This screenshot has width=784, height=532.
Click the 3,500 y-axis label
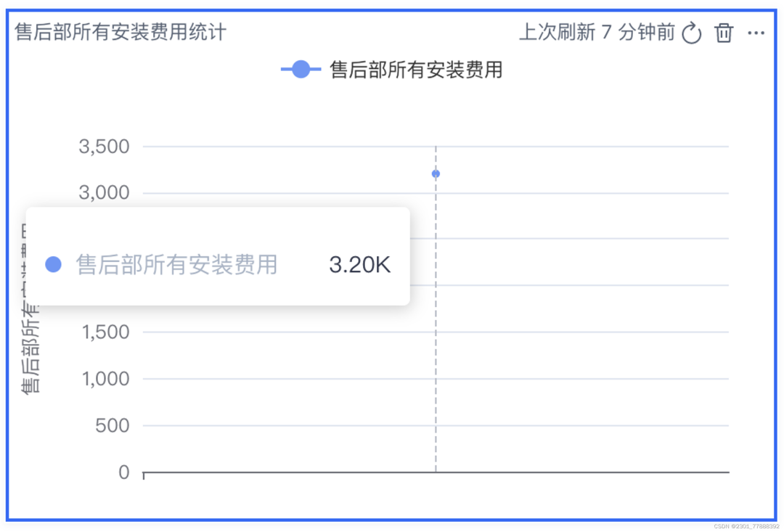tap(104, 147)
